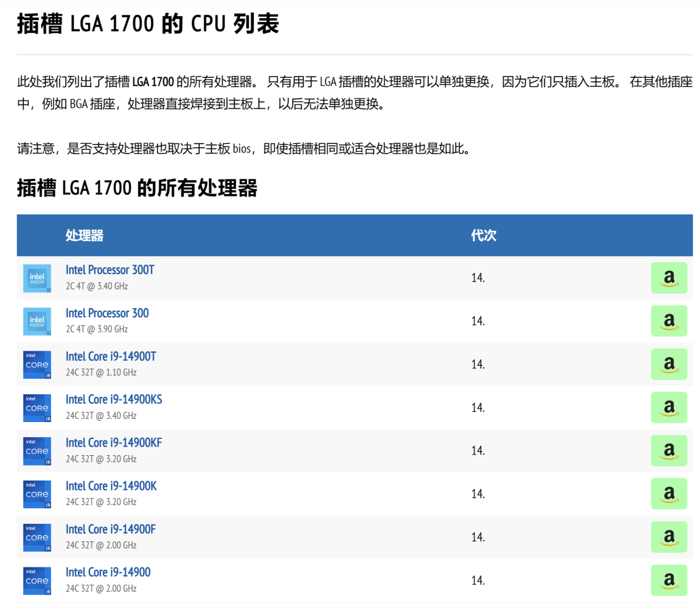
Task: Open the Intel Core i9-14900 link at 2.00 GHz, last row
Action: coord(108,572)
